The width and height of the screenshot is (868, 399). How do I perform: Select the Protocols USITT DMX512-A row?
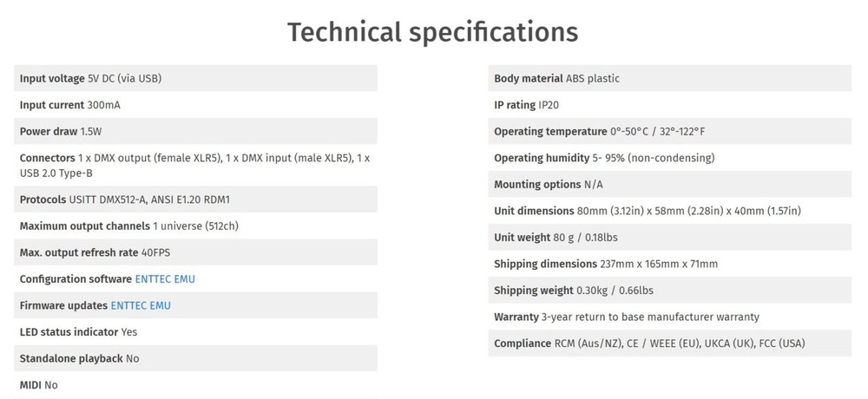(195, 199)
